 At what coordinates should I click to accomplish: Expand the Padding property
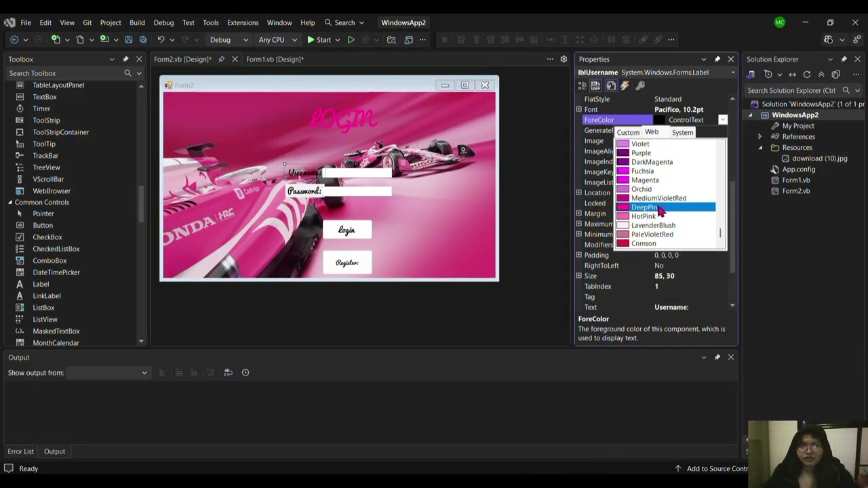[x=579, y=255]
